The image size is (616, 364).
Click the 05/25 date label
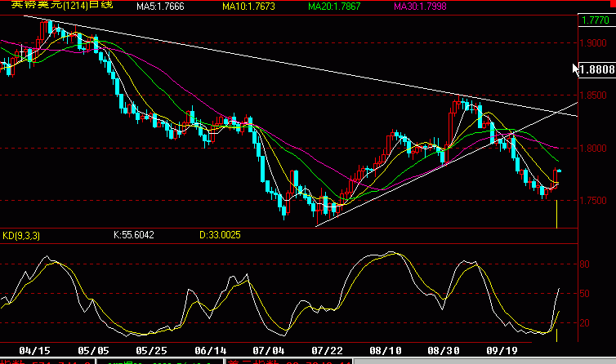[151, 351]
